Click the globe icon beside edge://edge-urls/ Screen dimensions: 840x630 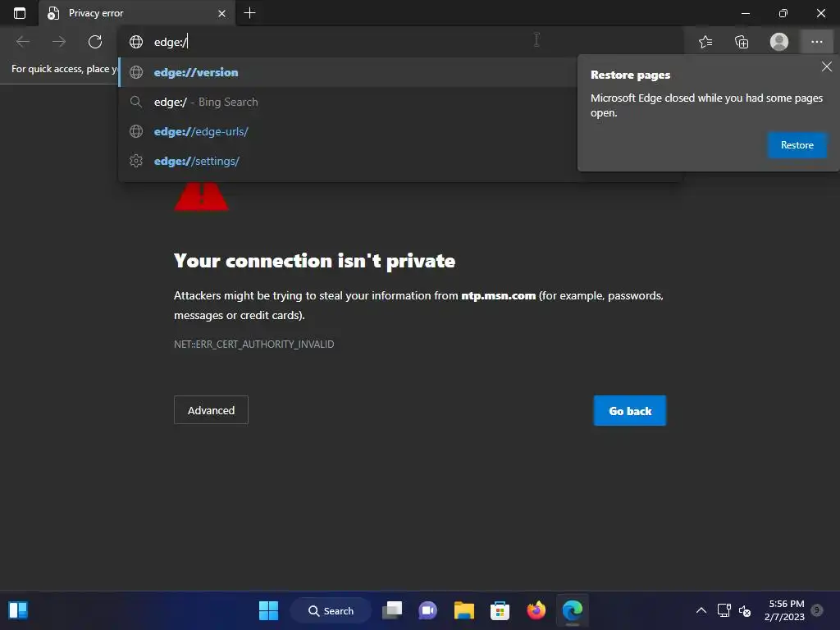(x=136, y=131)
